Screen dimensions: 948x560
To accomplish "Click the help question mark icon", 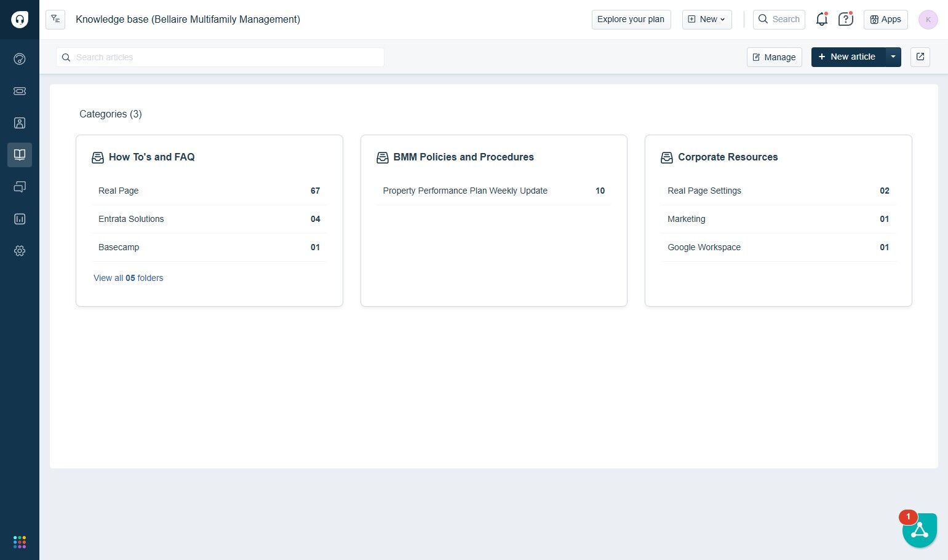I will (x=846, y=19).
